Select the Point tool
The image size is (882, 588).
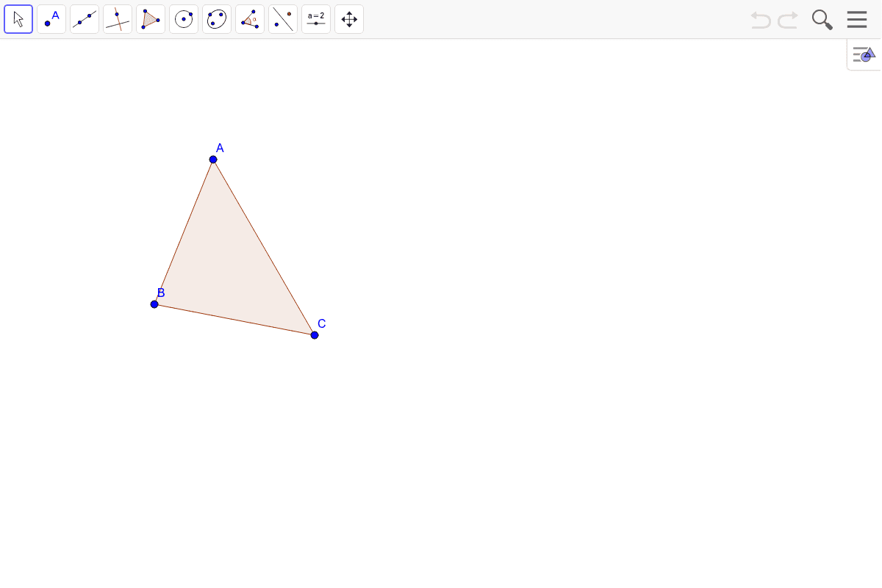coord(51,19)
